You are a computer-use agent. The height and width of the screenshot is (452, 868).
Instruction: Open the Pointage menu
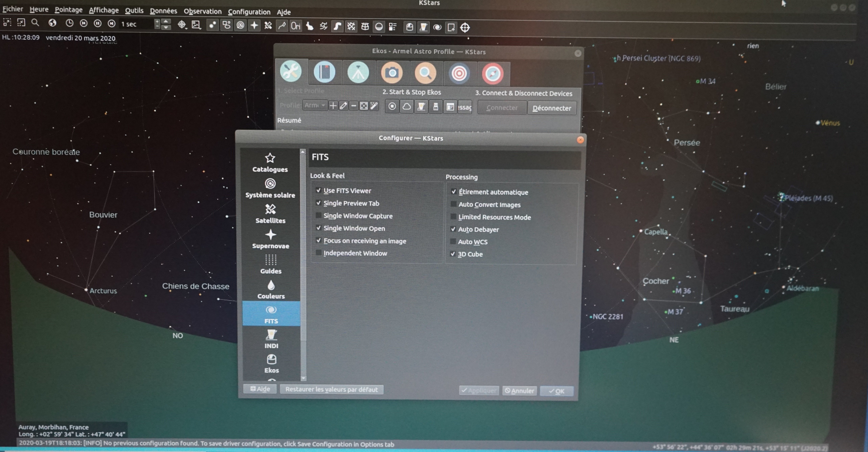tap(68, 10)
